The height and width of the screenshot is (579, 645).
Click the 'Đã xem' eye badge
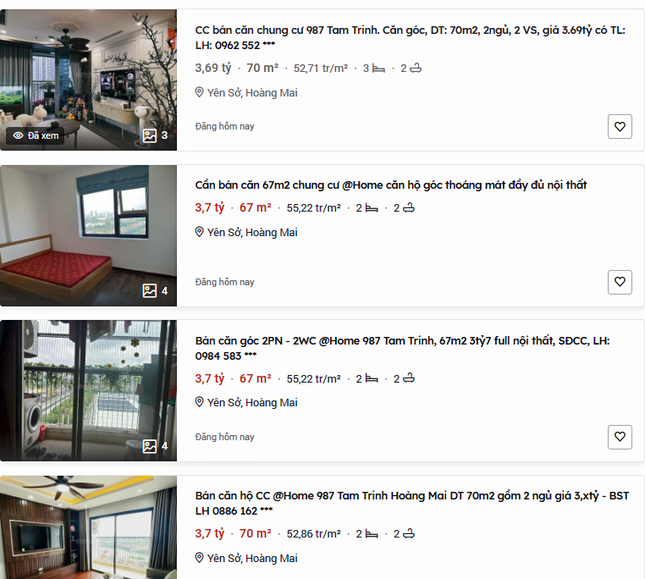tap(35, 136)
